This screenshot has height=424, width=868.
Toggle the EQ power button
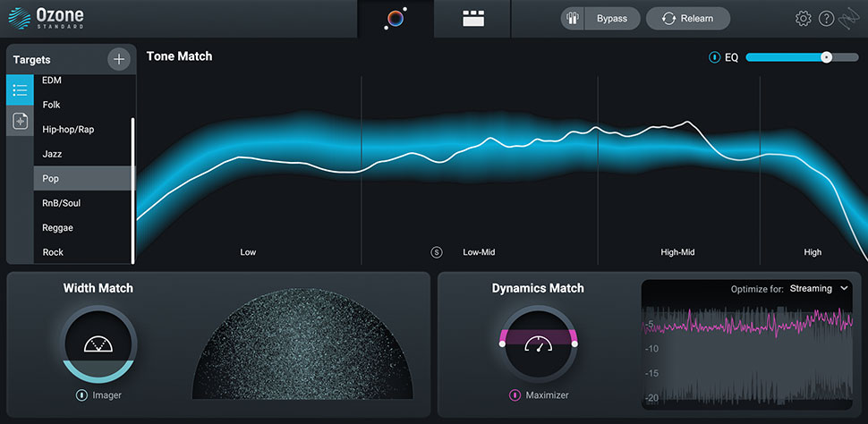tap(714, 57)
